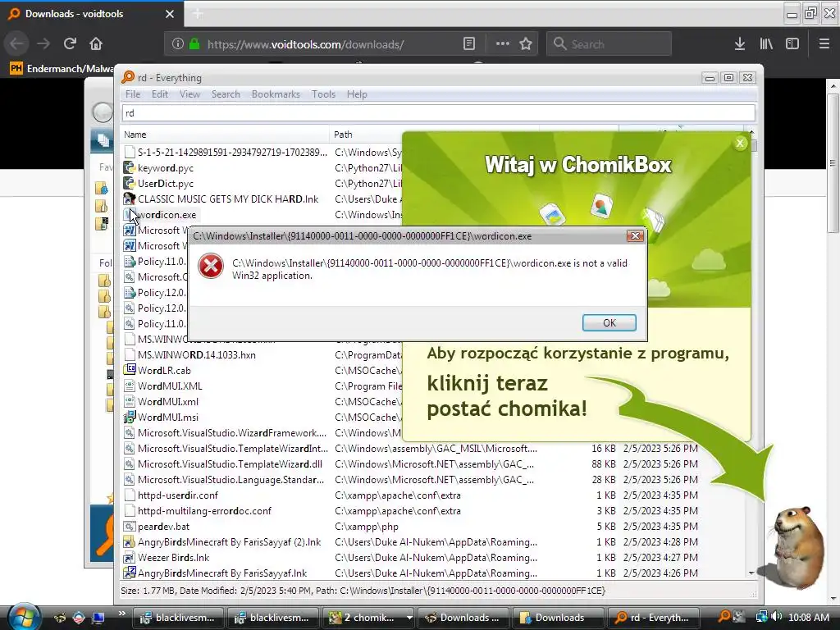Image resolution: width=840 pixels, height=630 pixels.
Task: Click the Everything results scroll-down arrow
Action: [x=751, y=573]
